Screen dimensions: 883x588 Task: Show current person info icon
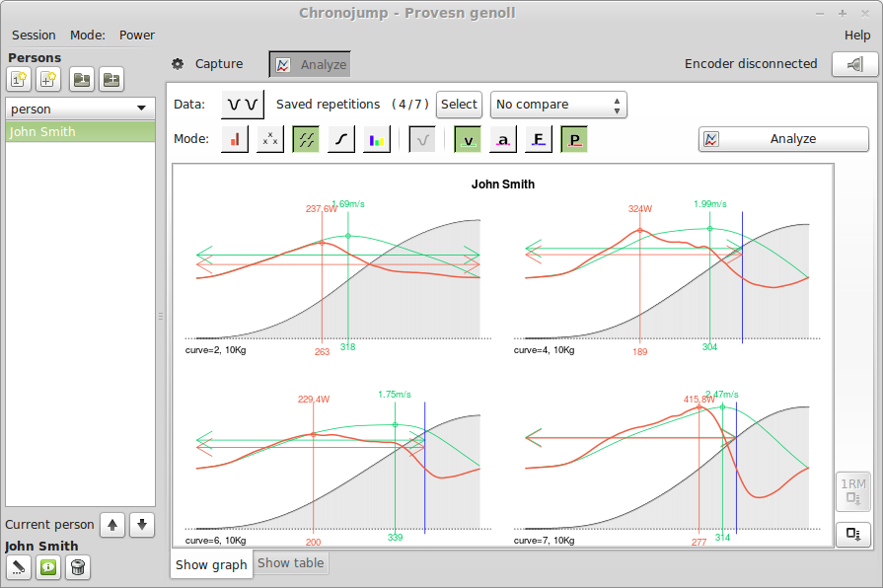48,567
